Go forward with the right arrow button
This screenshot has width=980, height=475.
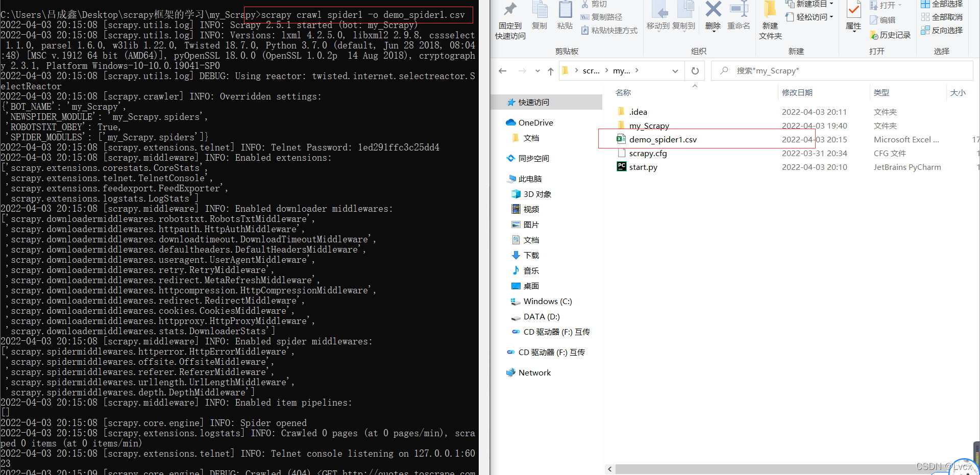pyautogui.click(x=522, y=71)
